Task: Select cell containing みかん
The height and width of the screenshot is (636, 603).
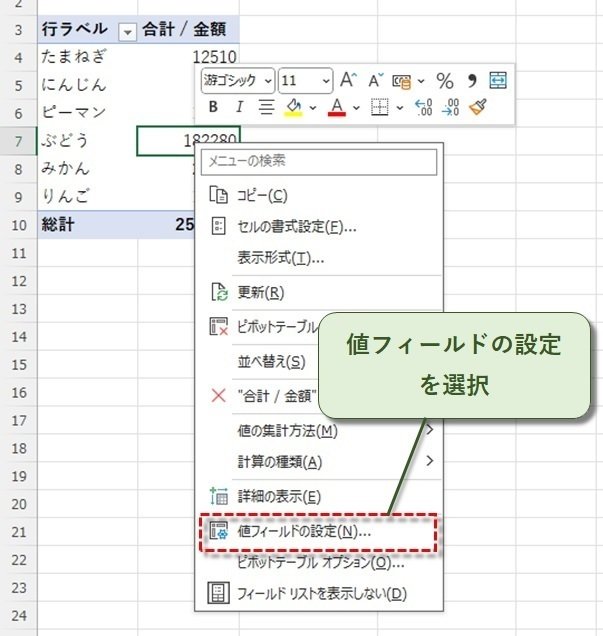Action: 88,169
